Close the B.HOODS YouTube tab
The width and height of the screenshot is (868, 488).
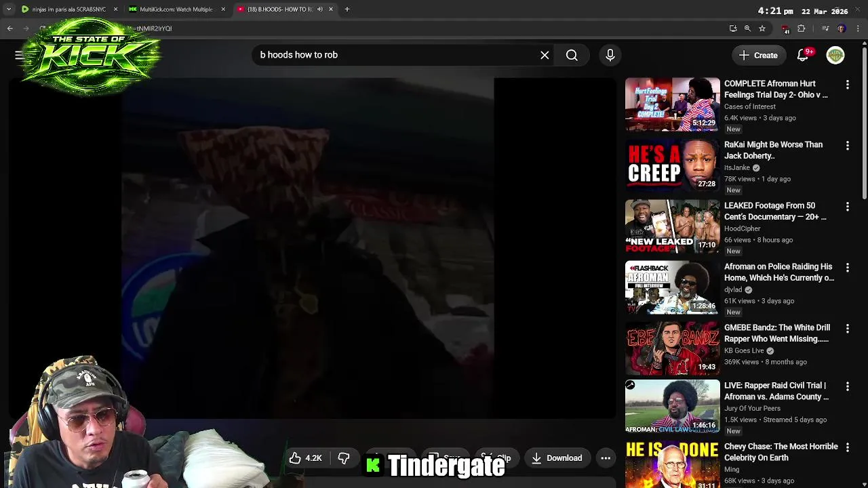pos(331,9)
